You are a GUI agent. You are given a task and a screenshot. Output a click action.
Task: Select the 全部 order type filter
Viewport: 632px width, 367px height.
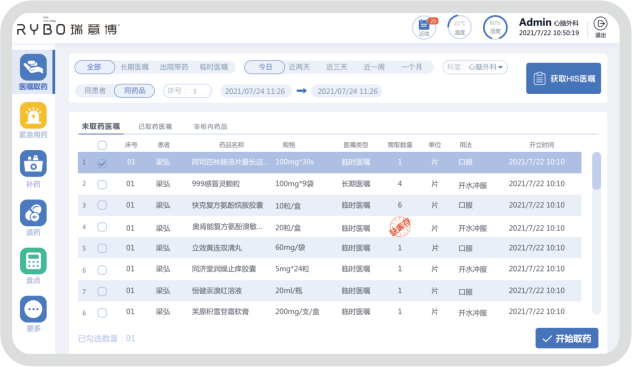tap(94, 67)
